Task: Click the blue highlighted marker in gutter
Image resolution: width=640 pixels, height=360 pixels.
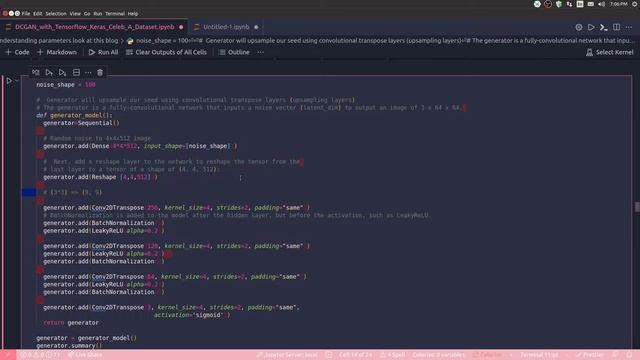Action: pos(29,192)
